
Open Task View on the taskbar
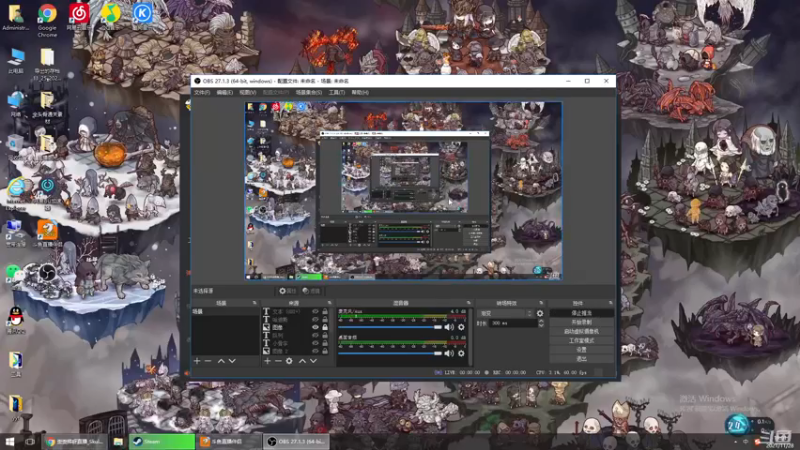[30, 441]
